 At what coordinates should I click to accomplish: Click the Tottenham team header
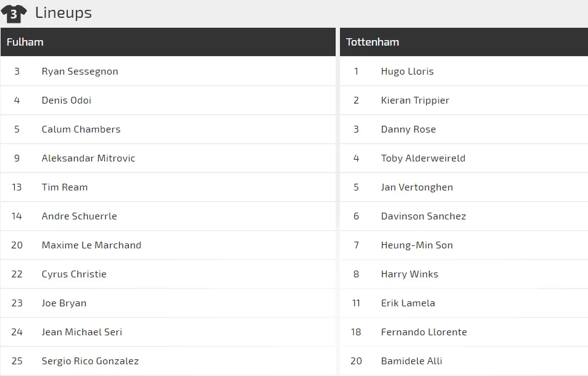pos(373,42)
